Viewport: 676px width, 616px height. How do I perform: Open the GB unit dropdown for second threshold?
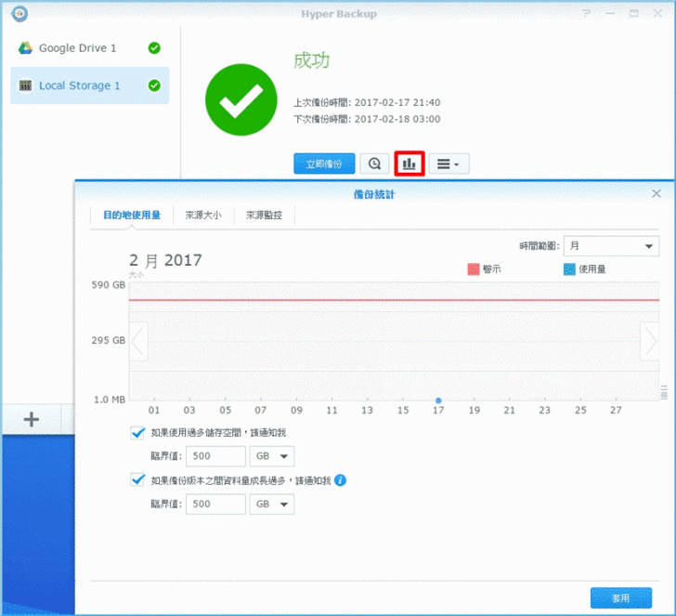(273, 504)
